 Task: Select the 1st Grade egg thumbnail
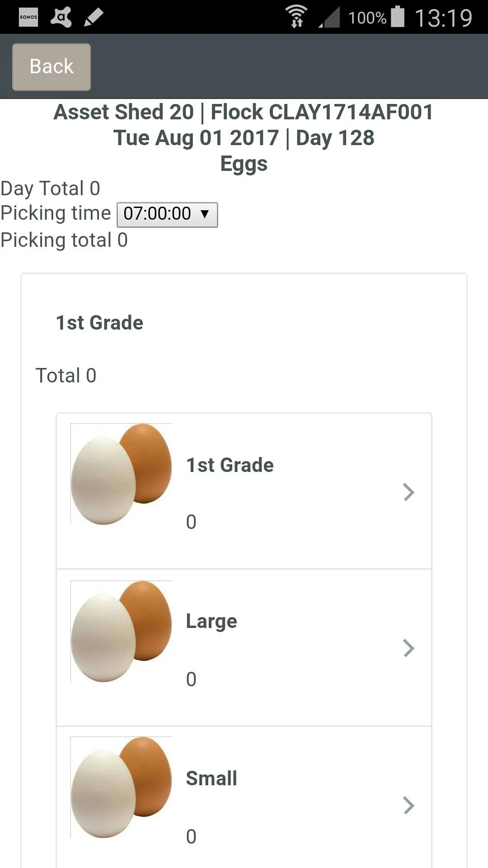coord(122,474)
